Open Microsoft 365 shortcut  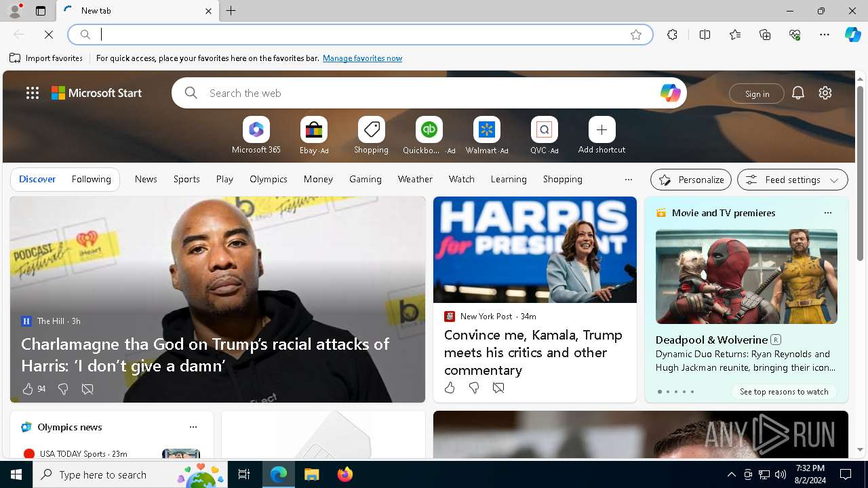[x=256, y=135]
